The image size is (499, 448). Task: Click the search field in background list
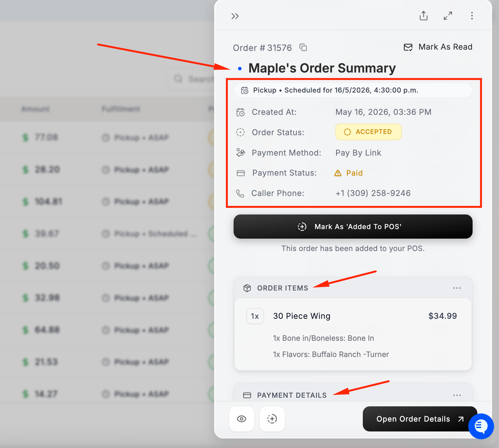[191, 79]
